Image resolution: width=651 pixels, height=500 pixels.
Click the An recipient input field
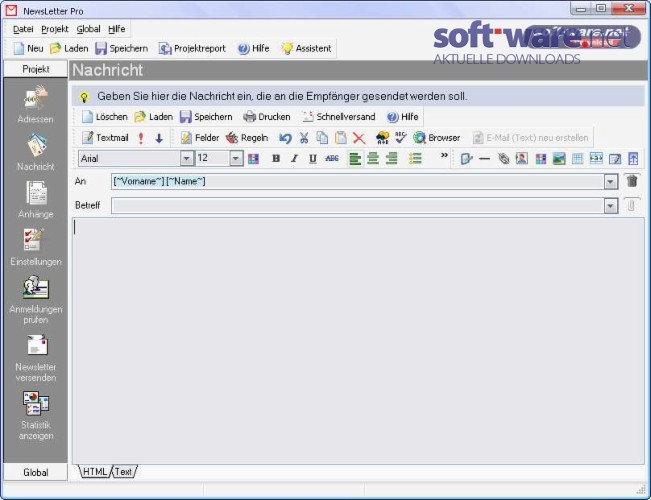[x=357, y=181]
